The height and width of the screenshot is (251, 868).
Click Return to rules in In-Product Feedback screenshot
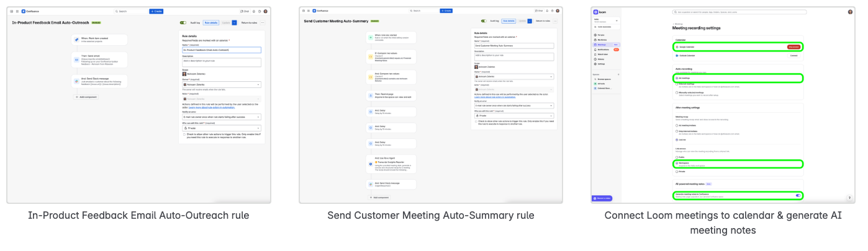coord(249,22)
